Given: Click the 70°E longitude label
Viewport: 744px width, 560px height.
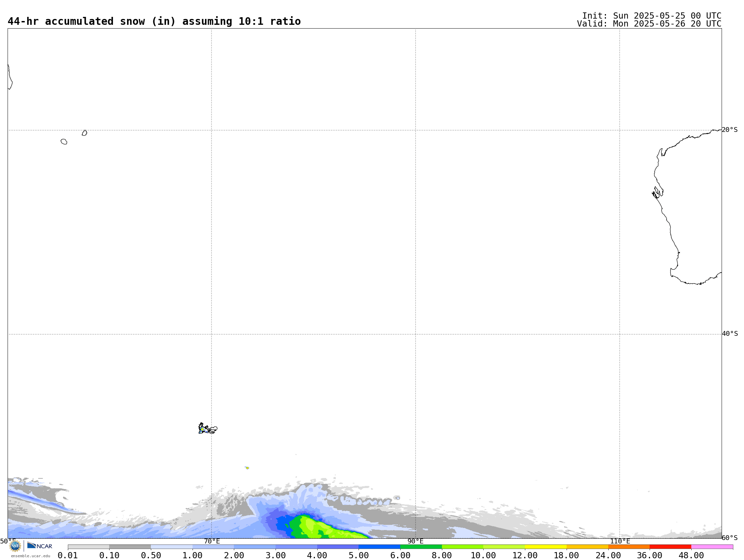Looking at the screenshot, I should pyautogui.click(x=212, y=541).
